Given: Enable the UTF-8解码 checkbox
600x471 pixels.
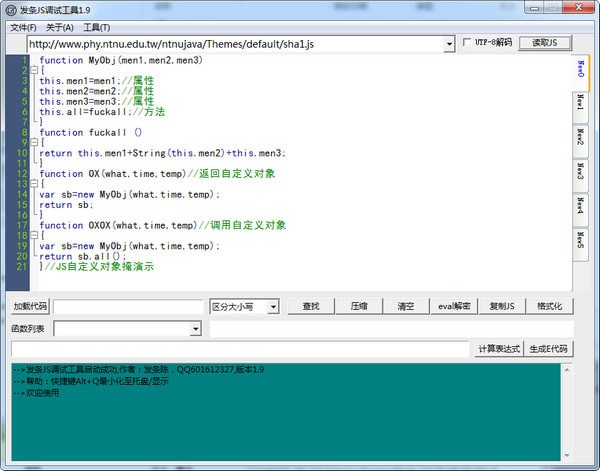Looking at the screenshot, I should coord(468,43).
